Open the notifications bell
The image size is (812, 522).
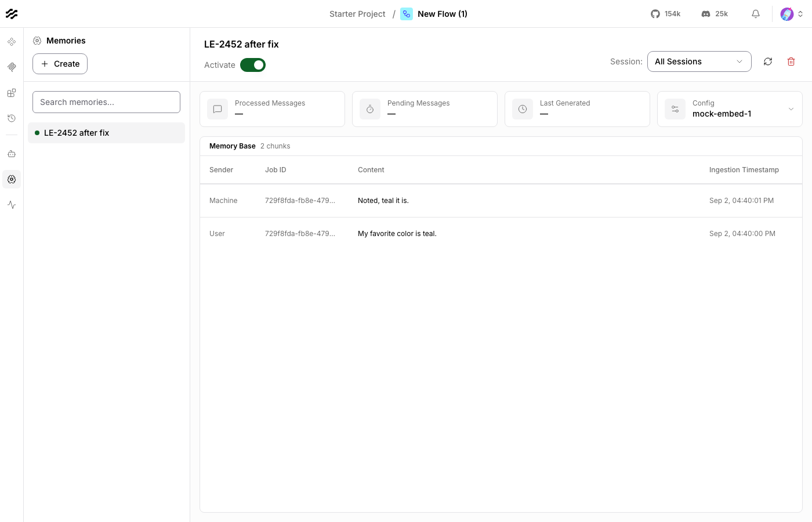756,14
